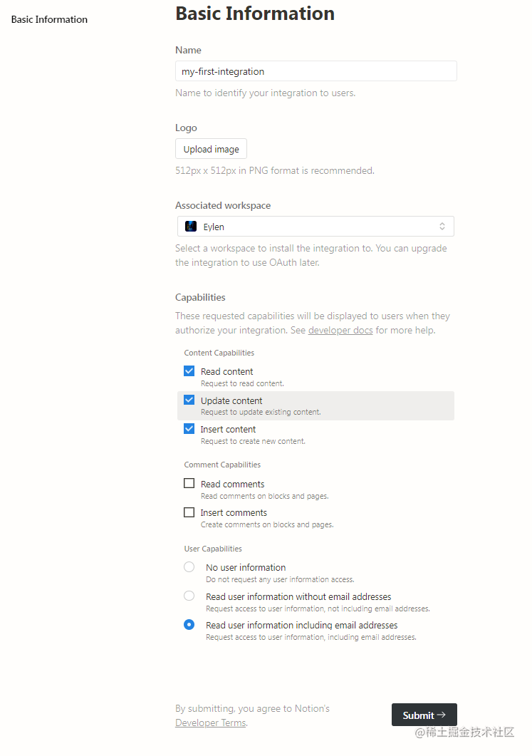This screenshot has height=756, width=532.
Task: Select Read user information including email addresses
Action: pos(189,624)
